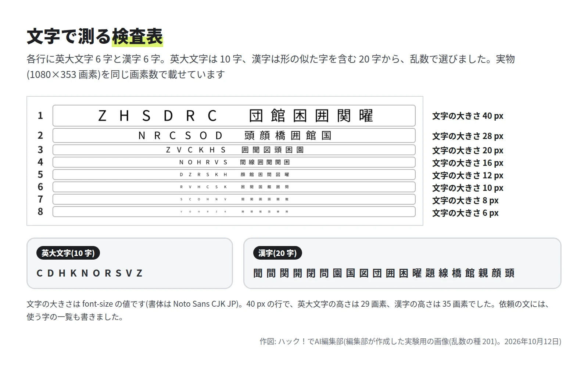Select the letters "Z V C K H S"
This screenshot has width=588, height=367.
(x=196, y=150)
